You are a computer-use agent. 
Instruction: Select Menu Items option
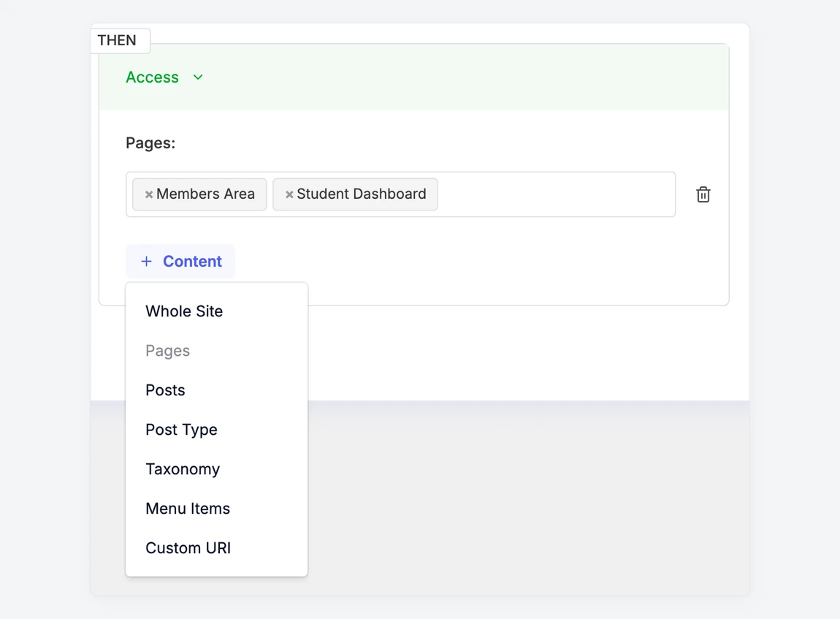point(216,509)
